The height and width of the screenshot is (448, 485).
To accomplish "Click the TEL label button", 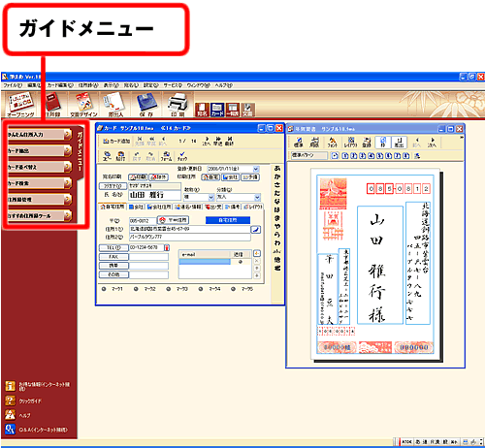I will click(x=113, y=248).
